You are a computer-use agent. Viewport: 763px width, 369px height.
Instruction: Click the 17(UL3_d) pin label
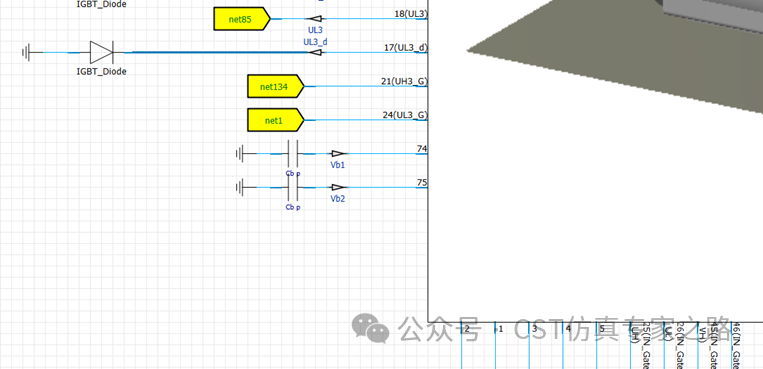pyautogui.click(x=406, y=47)
